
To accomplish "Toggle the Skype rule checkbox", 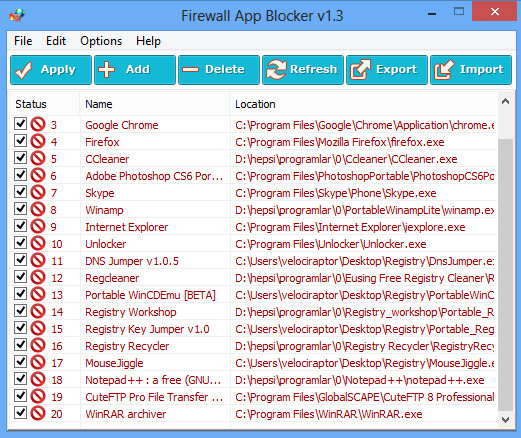I will coord(20,191).
